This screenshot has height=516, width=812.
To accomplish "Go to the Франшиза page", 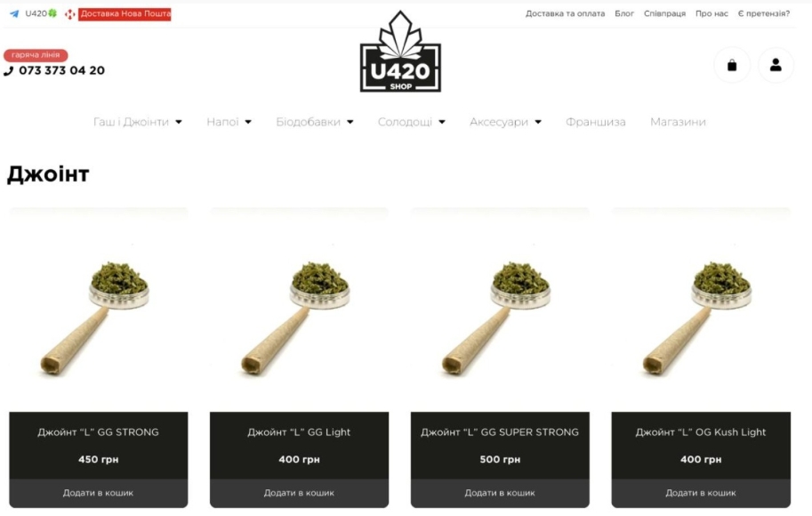I will (596, 122).
